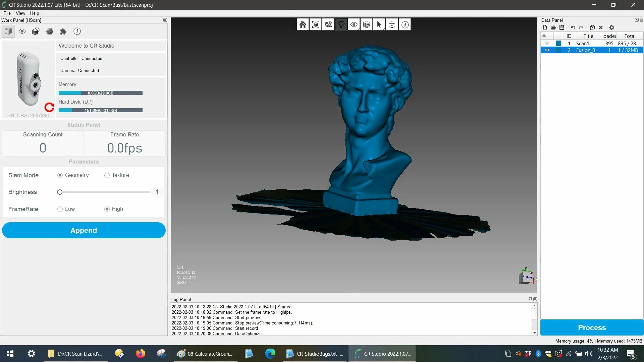Click the puzzle piece icon in Work Panel
Image resolution: width=644 pixels, height=362 pixels.
pos(63,32)
